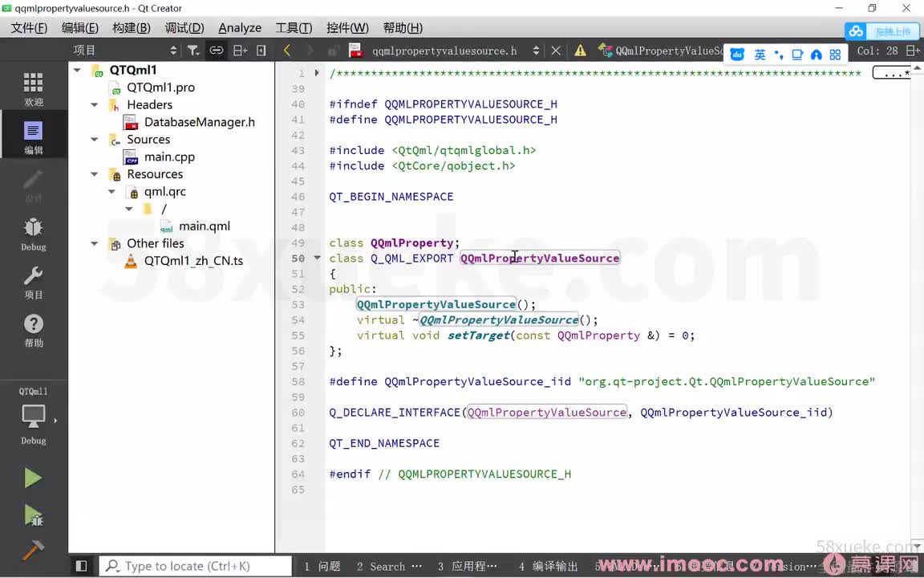Click the Col: 28 position indicator
The width and height of the screenshot is (924, 578).
tap(877, 51)
